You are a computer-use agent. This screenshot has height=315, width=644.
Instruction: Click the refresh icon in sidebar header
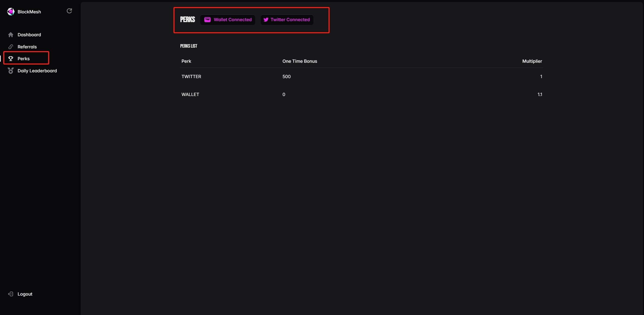click(69, 11)
